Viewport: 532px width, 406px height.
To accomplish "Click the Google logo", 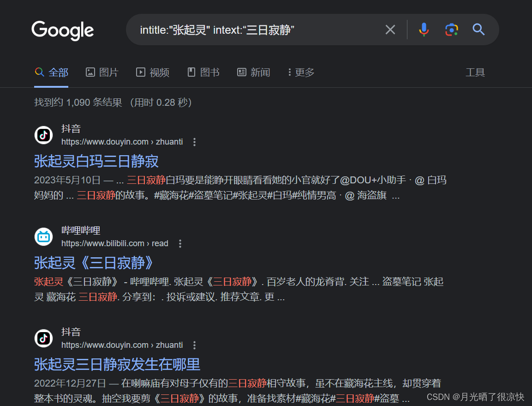I will pos(62,30).
